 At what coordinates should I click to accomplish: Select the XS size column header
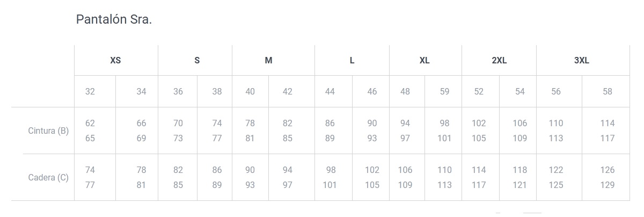tap(115, 61)
